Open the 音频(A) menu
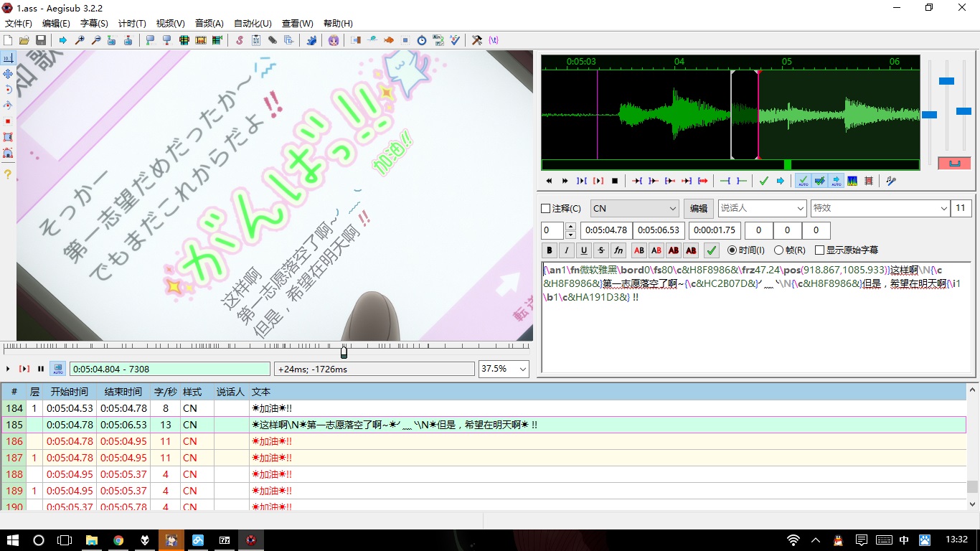The image size is (980, 551). tap(209, 24)
